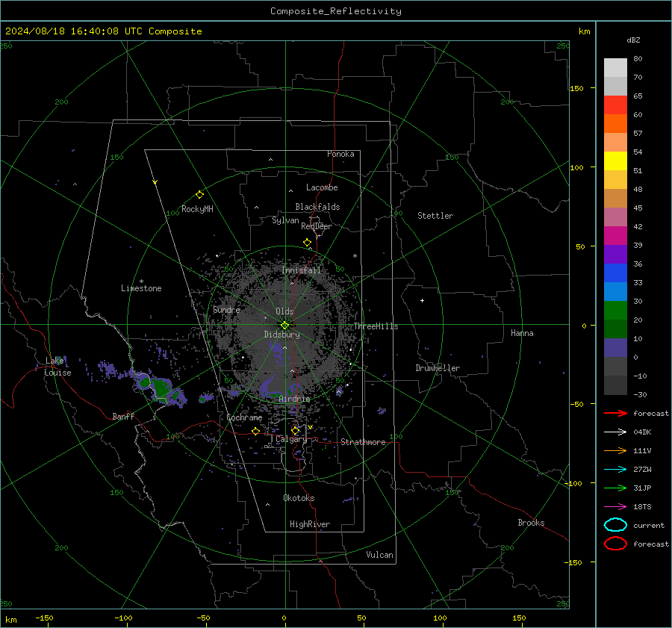This screenshot has width=672, height=628.
Task: Choose the bright green 30 dBZ swatch
Action: click(615, 310)
